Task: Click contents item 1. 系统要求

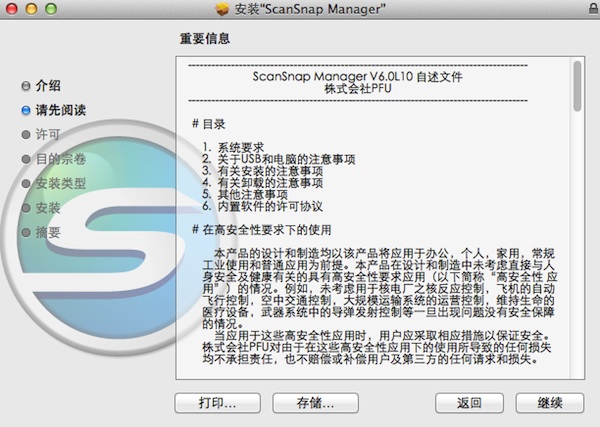Action: [233, 147]
